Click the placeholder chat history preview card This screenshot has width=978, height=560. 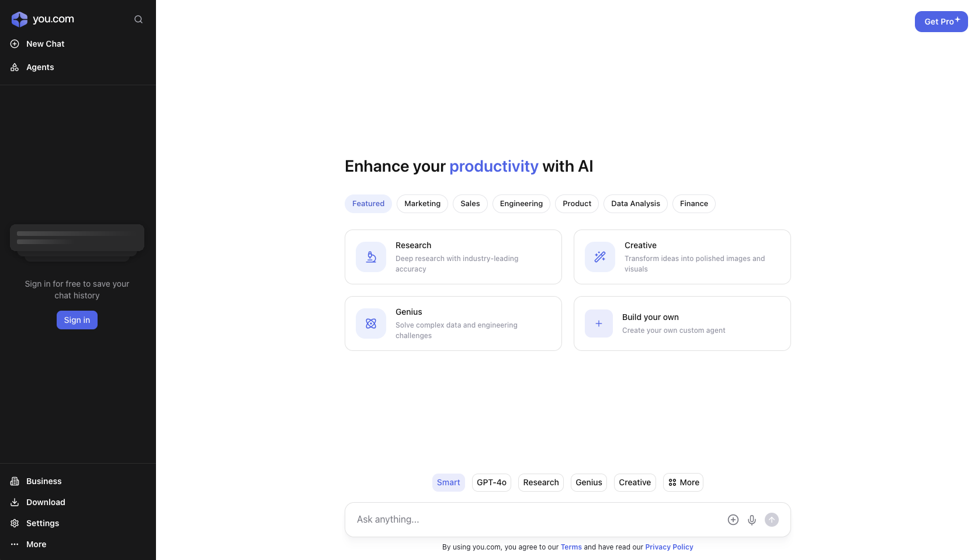click(77, 238)
